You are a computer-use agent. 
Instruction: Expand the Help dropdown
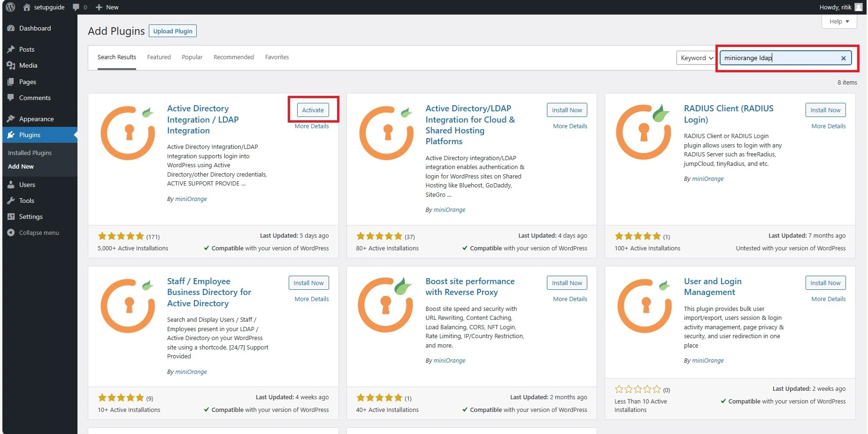tap(839, 21)
